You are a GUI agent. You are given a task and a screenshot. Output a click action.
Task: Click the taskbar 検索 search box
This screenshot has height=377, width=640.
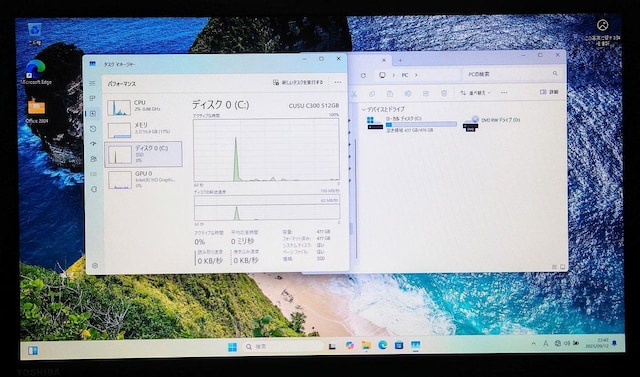coord(282,346)
